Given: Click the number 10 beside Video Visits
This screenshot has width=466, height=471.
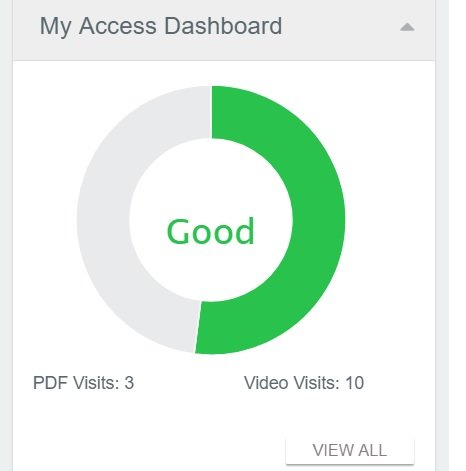Looking at the screenshot, I should click(355, 383).
